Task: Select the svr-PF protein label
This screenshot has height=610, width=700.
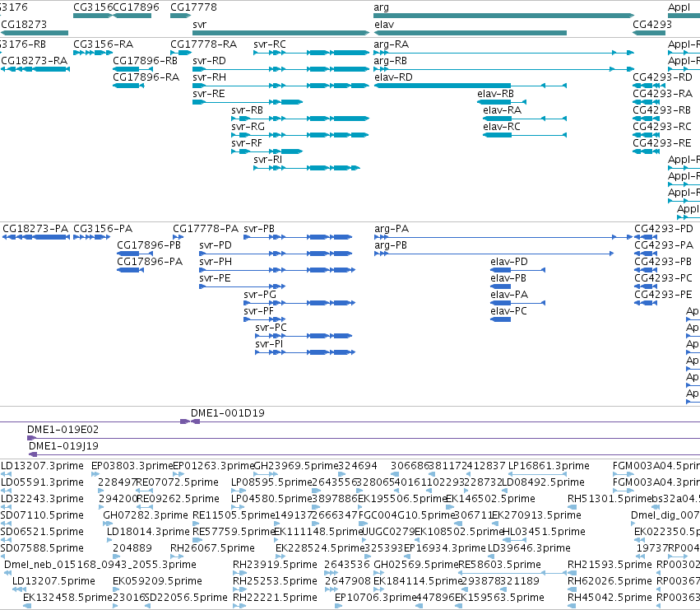Action: coord(259,311)
